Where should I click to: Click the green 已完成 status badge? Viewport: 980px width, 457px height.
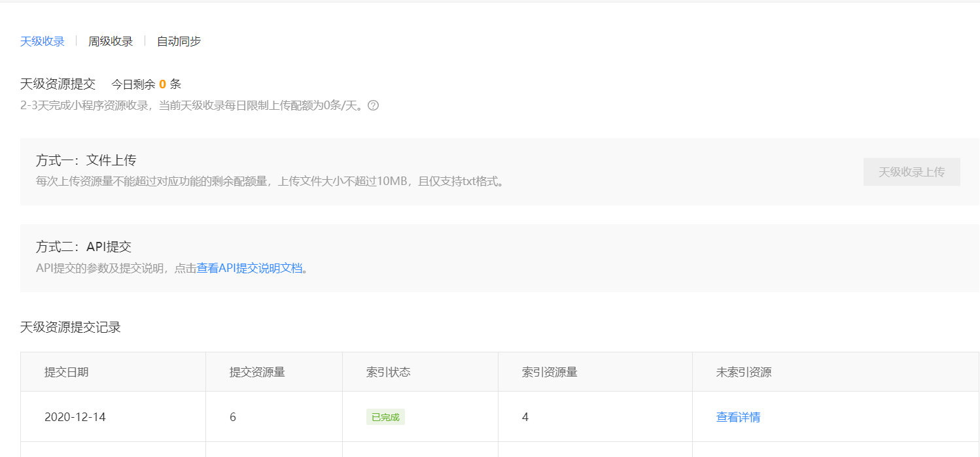click(385, 417)
